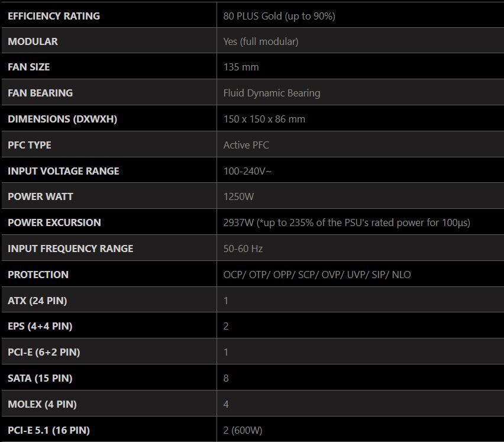Click the EFFICIENCY RATING label cell
Image resolution: width=504 pixels, height=442 pixels.
54,16
